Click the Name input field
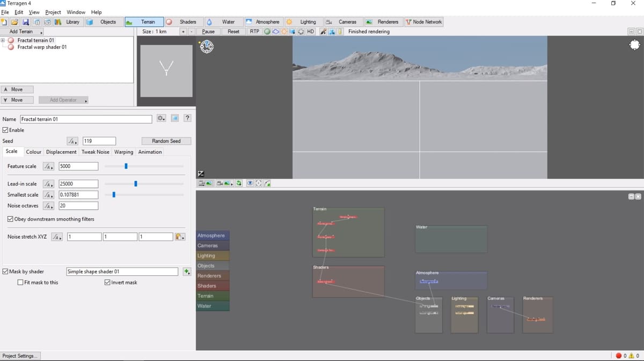 pyautogui.click(x=86, y=119)
